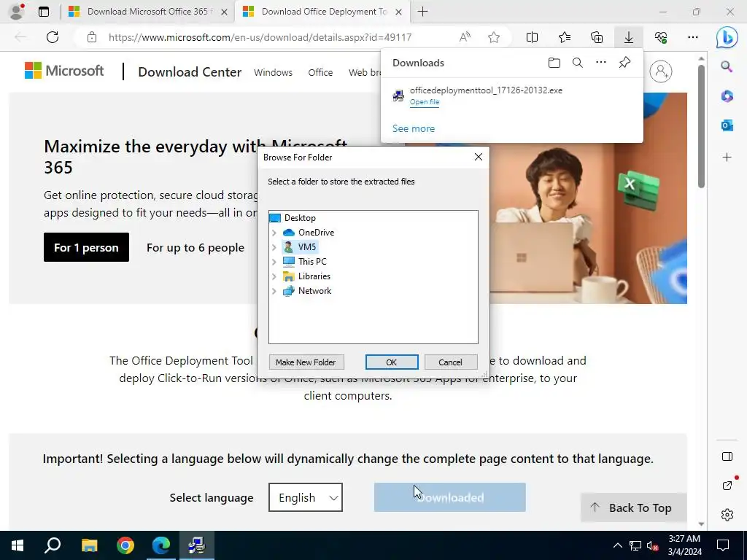This screenshot has width=747, height=560.
Task: Toggle the Downloads toolbar icon
Action: pyautogui.click(x=629, y=37)
